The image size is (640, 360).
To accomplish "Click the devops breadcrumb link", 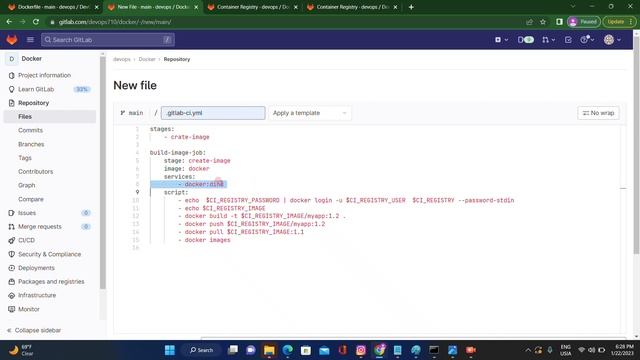I will click(x=122, y=59).
